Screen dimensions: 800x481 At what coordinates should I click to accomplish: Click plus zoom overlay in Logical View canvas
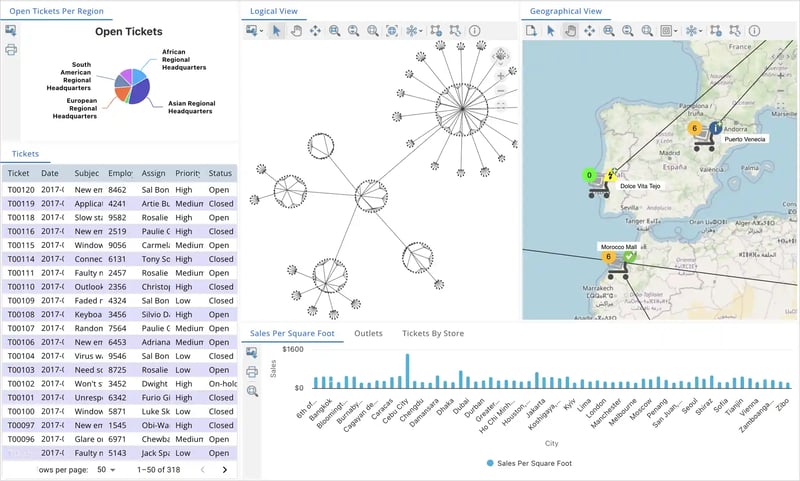(x=501, y=76)
